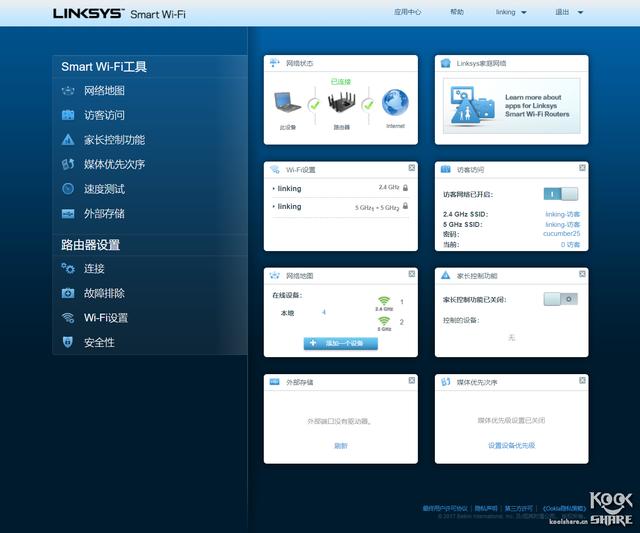This screenshot has height=533, width=640.
Task: Click the local device count 4 beside 本地
Action: (x=324, y=312)
